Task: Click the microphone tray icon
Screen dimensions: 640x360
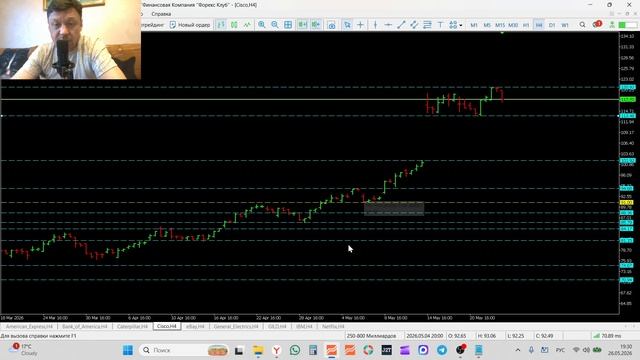Action: (531, 350)
